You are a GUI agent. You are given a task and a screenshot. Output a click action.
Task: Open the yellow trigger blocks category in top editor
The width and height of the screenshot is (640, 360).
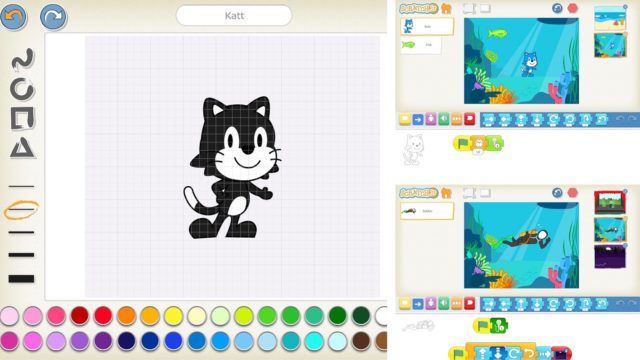pos(404,119)
